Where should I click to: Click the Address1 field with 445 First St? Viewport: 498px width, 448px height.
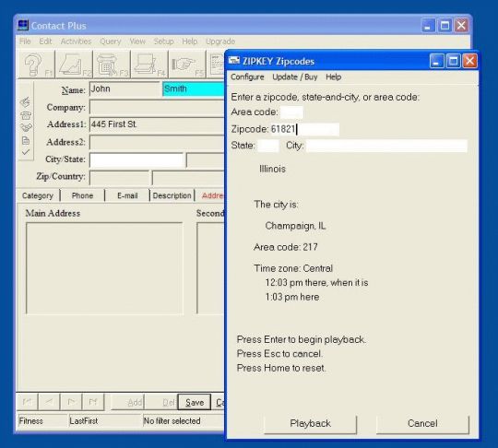(157, 124)
